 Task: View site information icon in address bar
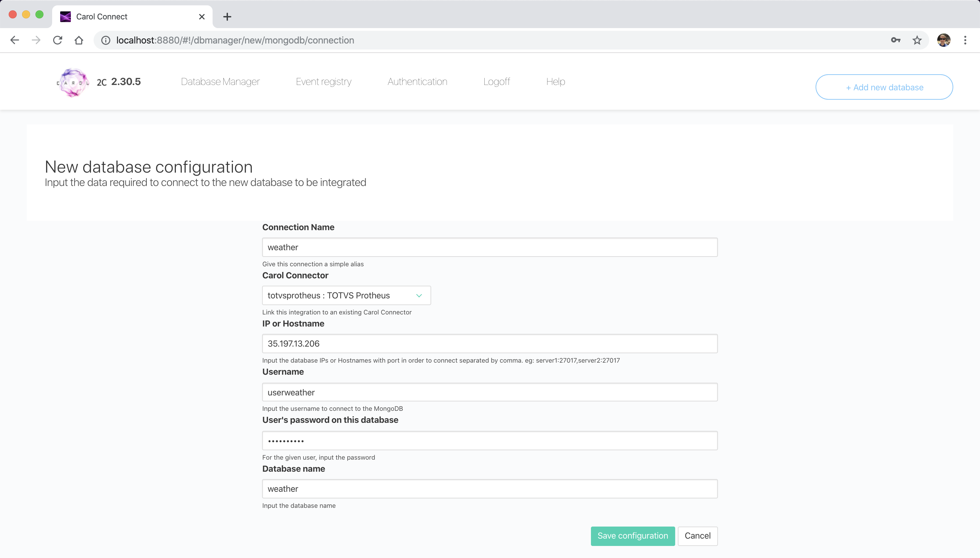coord(106,40)
